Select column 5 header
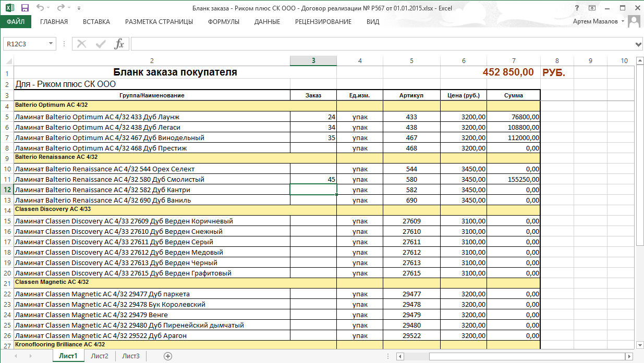Image resolution: width=644 pixels, height=363 pixels. pyautogui.click(x=411, y=61)
